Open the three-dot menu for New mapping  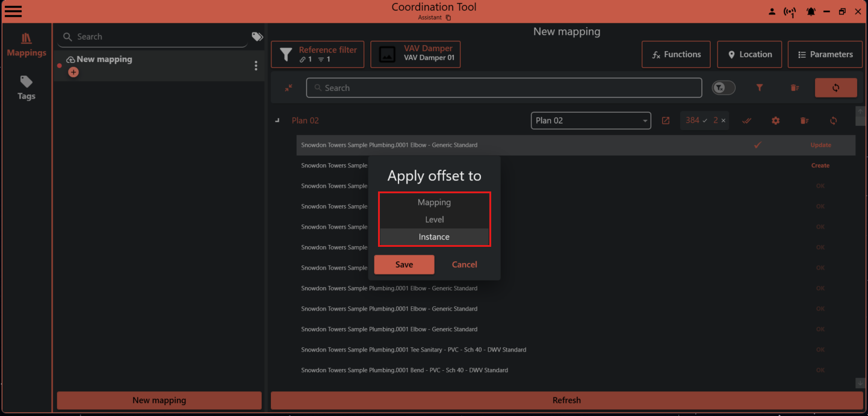pos(256,66)
